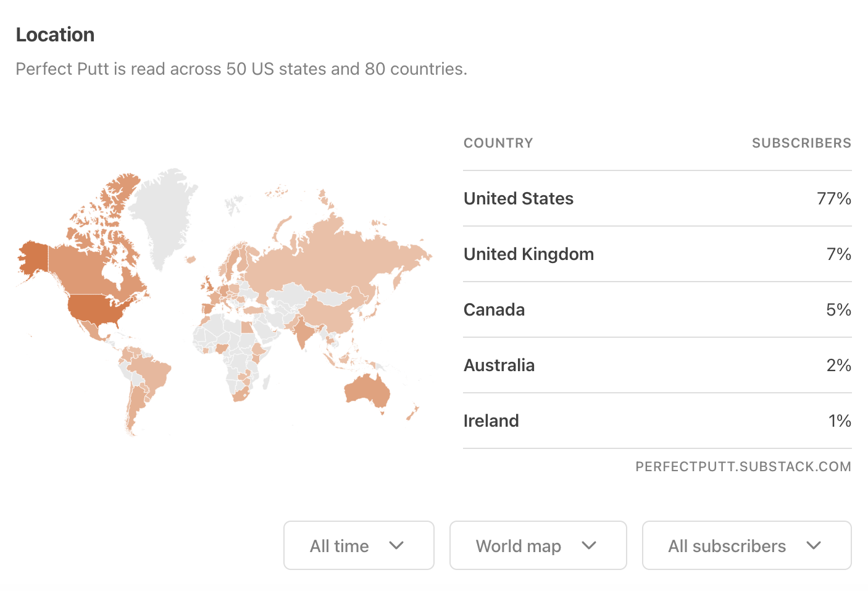Screen dimensions: 868x591
Task: Click the chevron beside World map
Action: point(589,545)
